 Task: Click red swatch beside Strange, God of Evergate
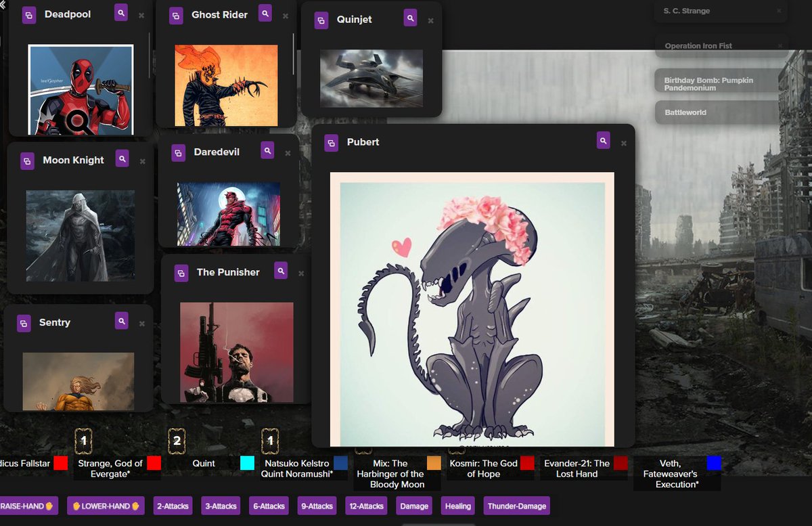point(154,463)
